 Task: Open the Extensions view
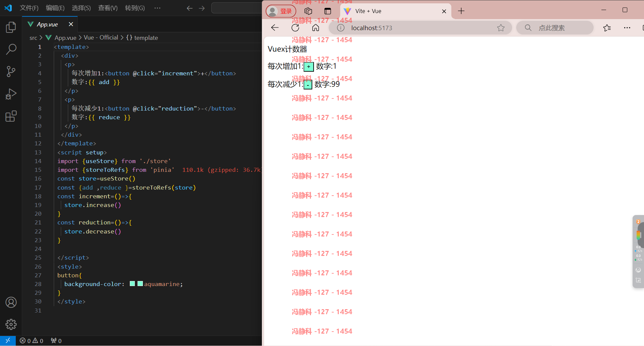click(11, 116)
